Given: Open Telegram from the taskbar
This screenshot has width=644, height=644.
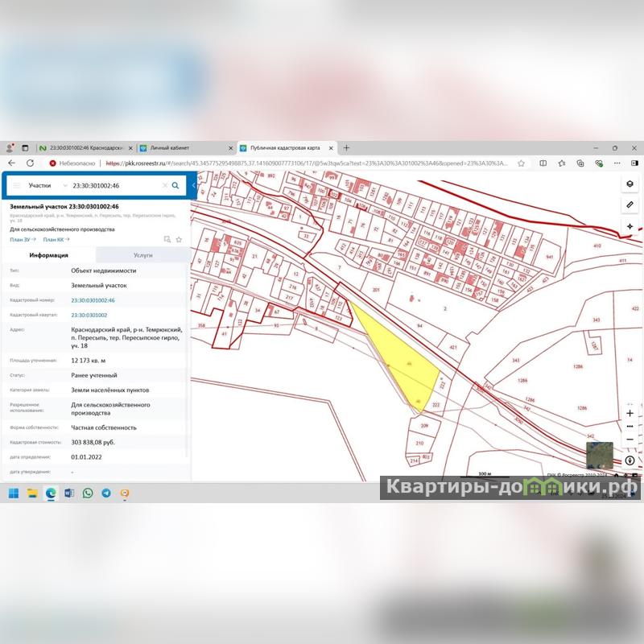Looking at the screenshot, I should (106, 493).
